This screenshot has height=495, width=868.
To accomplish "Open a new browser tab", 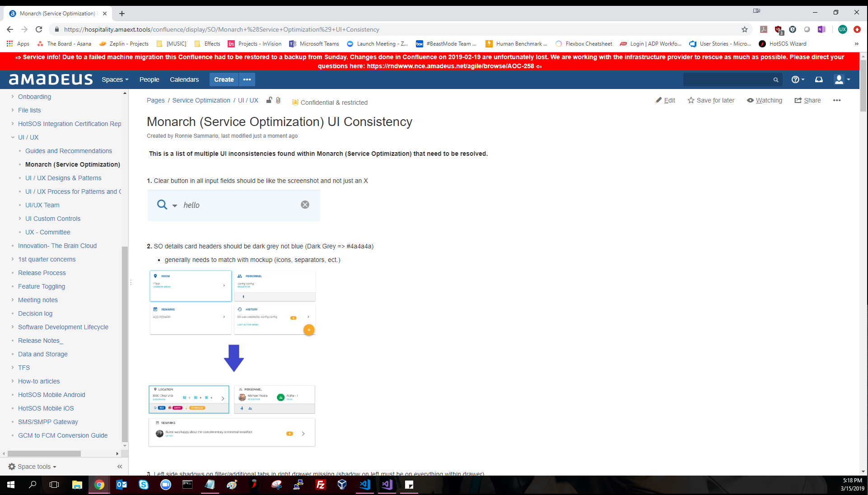I will [122, 14].
